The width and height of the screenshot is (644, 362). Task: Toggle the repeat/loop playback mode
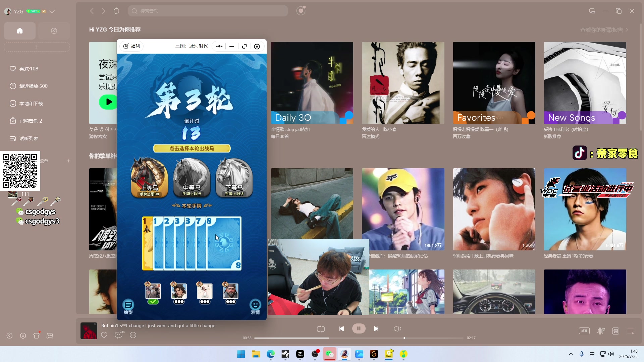(321, 329)
